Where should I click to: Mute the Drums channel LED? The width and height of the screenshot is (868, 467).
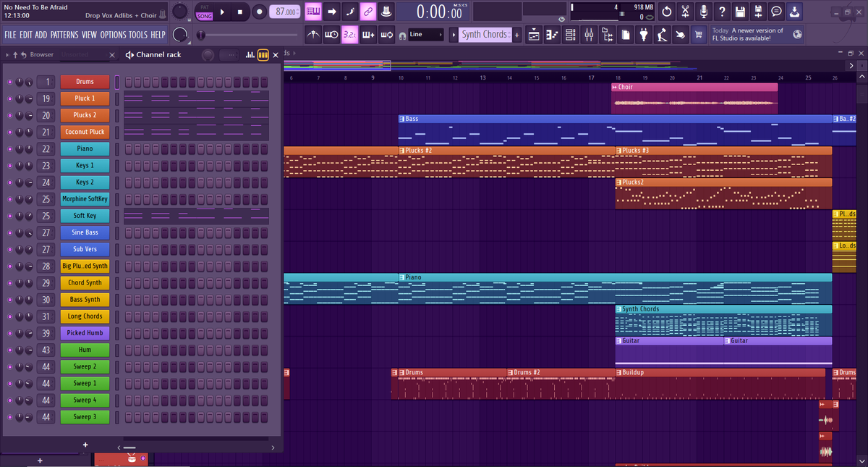tap(9, 82)
